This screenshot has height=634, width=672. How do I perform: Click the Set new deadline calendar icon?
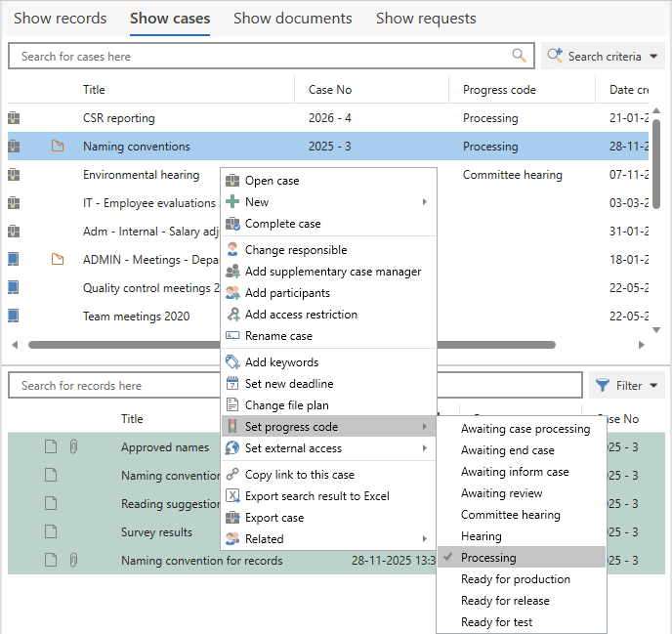pyautogui.click(x=232, y=384)
